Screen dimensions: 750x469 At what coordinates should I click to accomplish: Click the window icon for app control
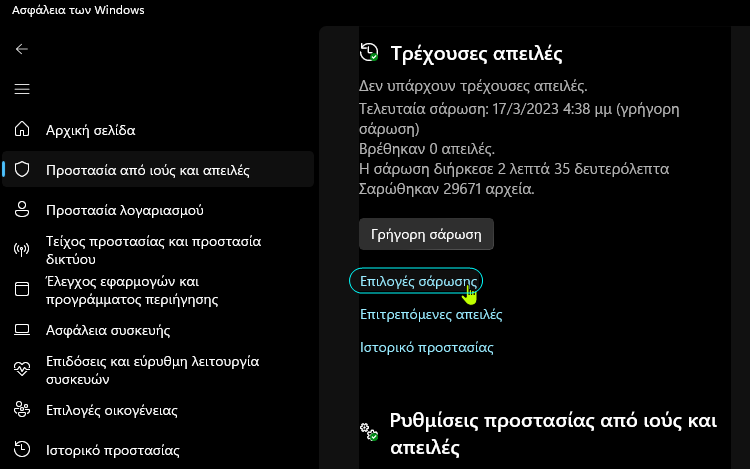click(22, 289)
